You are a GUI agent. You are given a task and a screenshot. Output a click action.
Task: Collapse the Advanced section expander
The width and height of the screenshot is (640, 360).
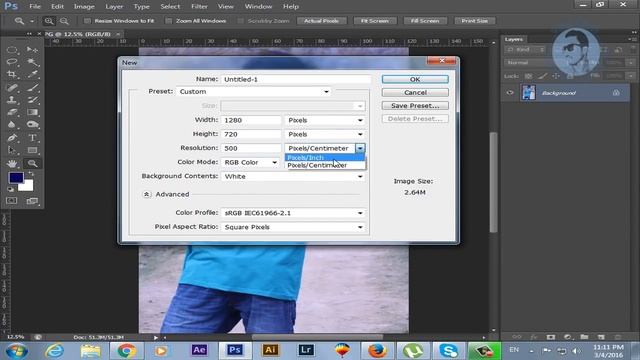point(147,194)
